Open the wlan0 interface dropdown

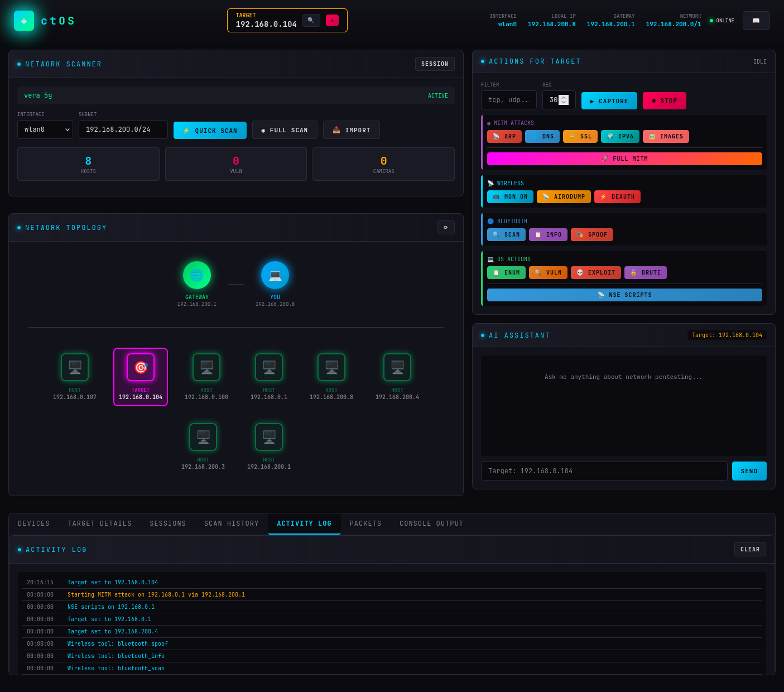point(45,129)
